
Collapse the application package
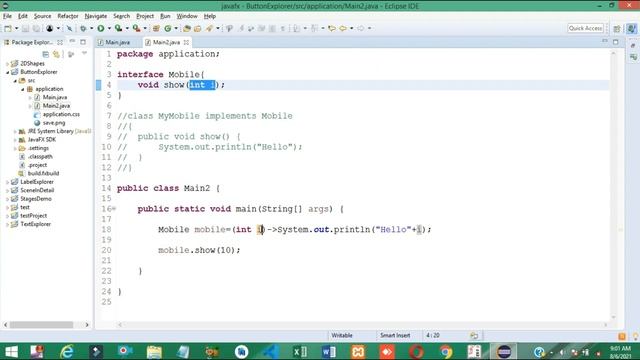point(23,89)
